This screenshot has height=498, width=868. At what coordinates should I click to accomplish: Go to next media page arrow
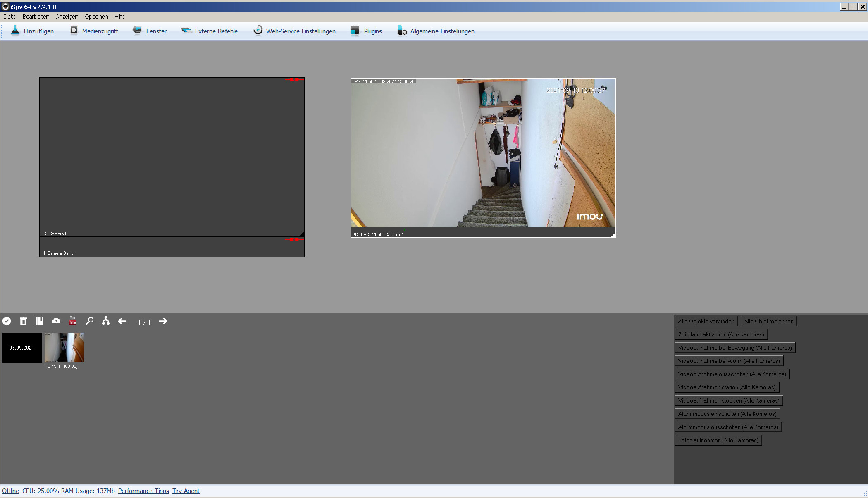[x=163, y=321]
